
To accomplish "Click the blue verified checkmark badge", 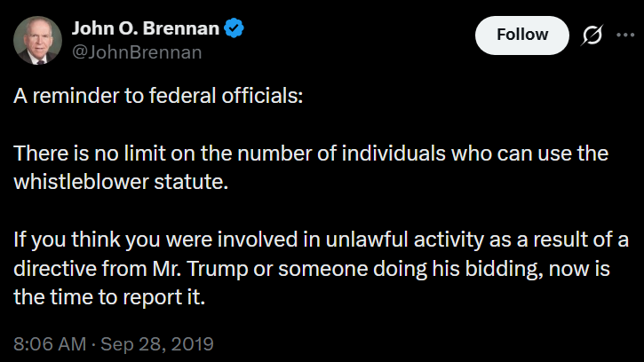I will (234, 29).
